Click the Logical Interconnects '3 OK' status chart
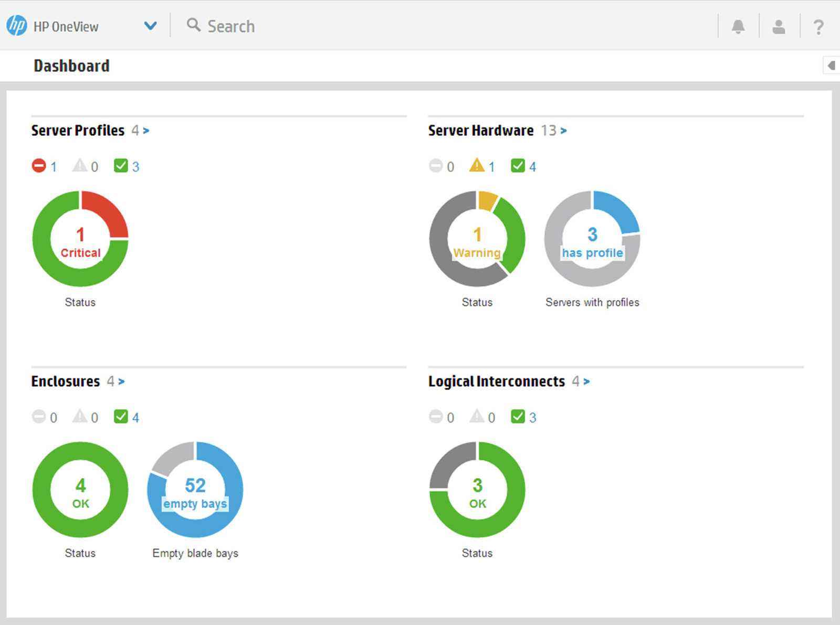The height and width of the screenshot is (625, 840). (x=477, y=490)
